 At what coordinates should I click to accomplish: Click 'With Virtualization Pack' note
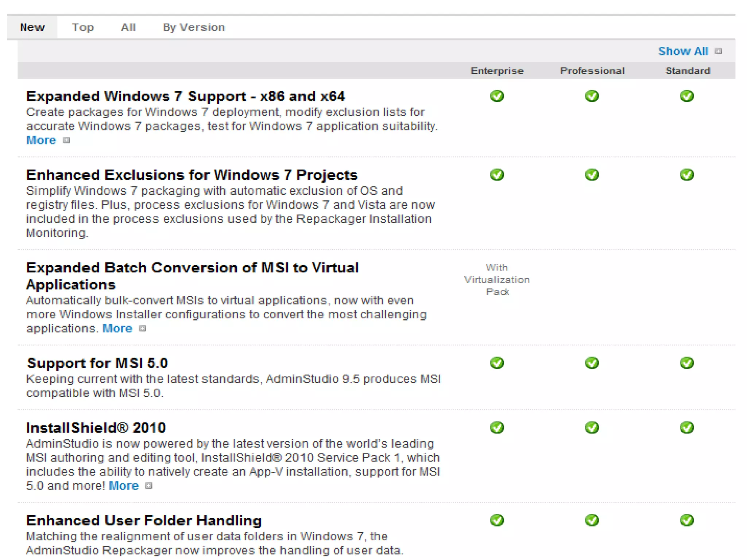tap(497, 280)
